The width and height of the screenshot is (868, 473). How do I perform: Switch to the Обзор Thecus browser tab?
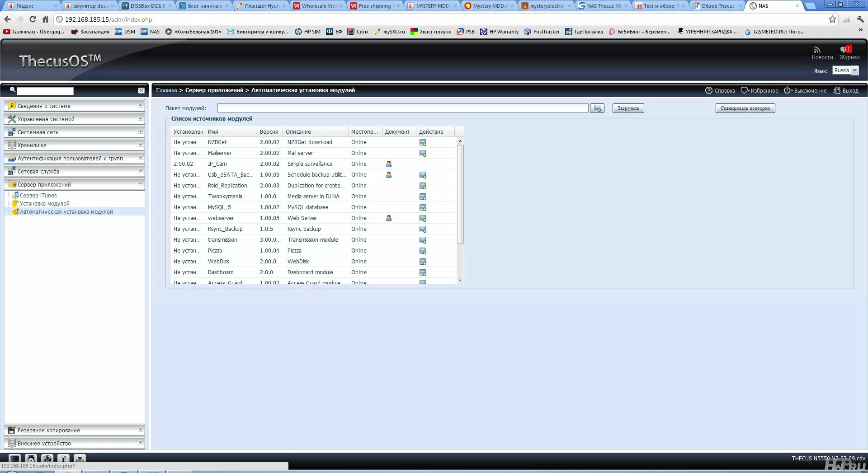[718, 6]
